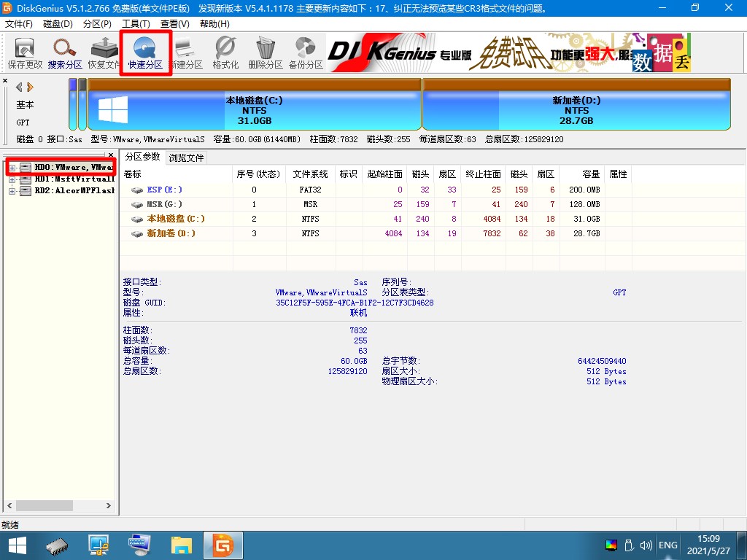This screenshot has height=560, width=747.
Task: Click the tree panel scroll left arrow
Action: [x=9, y=506]
